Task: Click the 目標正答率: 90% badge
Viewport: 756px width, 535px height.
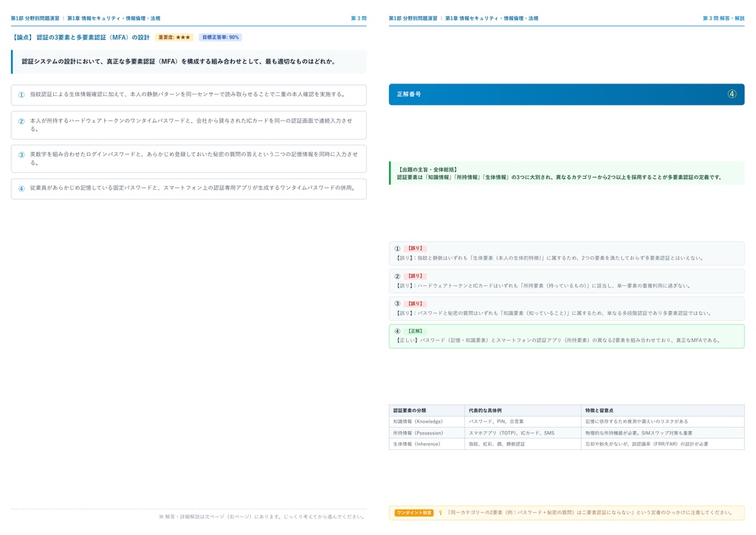Action: 220,37
